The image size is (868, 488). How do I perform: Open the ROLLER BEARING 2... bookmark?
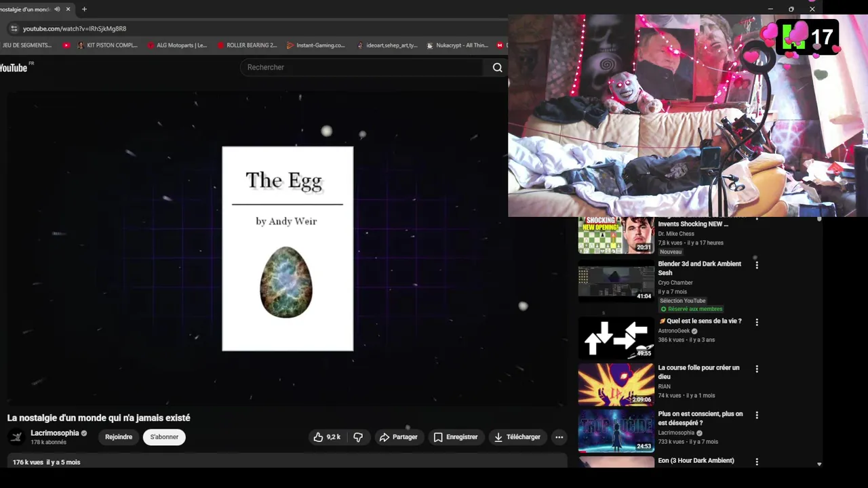coord(248,45)
